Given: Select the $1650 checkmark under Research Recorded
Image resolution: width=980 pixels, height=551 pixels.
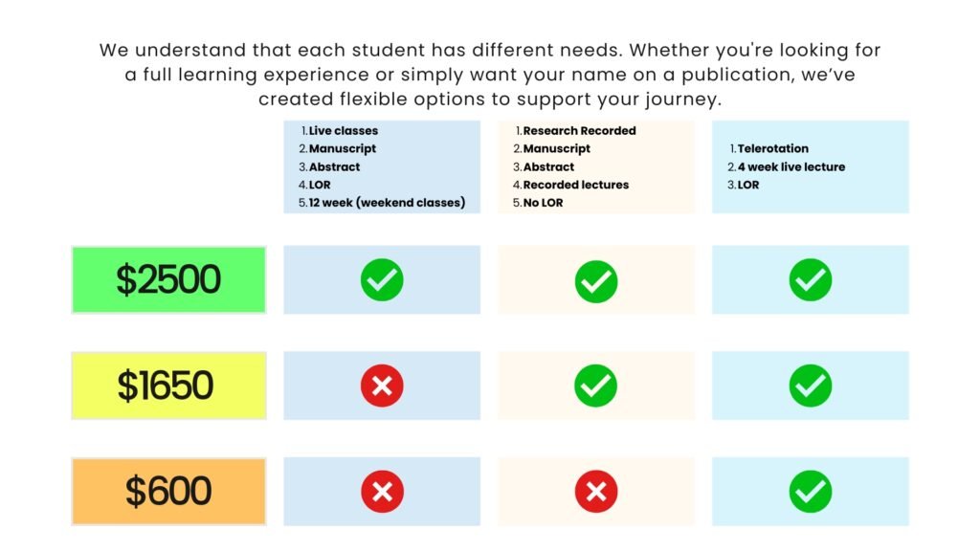Looking at the screenshot, I should (596, 386).
